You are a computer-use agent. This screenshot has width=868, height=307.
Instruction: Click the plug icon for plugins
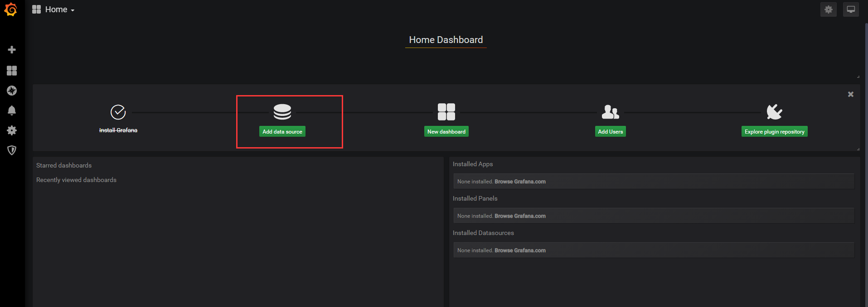click(775, 112)
